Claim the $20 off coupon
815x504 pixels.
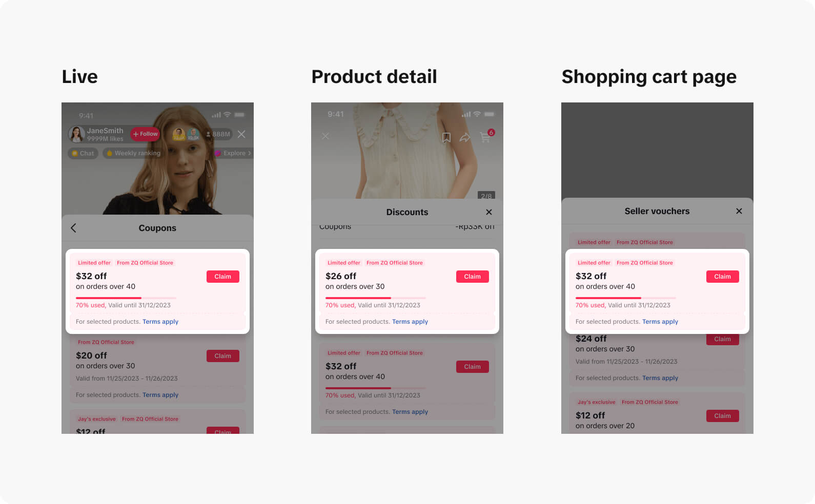222,356
